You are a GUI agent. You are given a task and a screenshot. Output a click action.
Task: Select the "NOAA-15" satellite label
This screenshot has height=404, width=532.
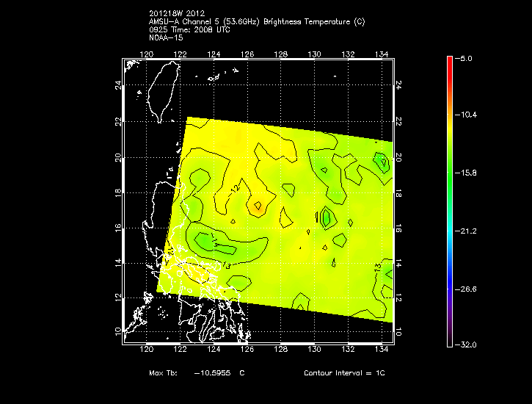pos(166,37)
